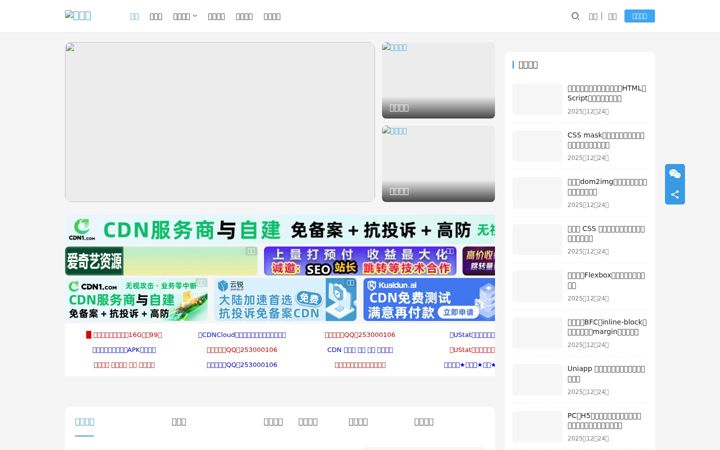Open the BFC inline-block margin article
Screen dimensions: 720x450
[607, 327]
